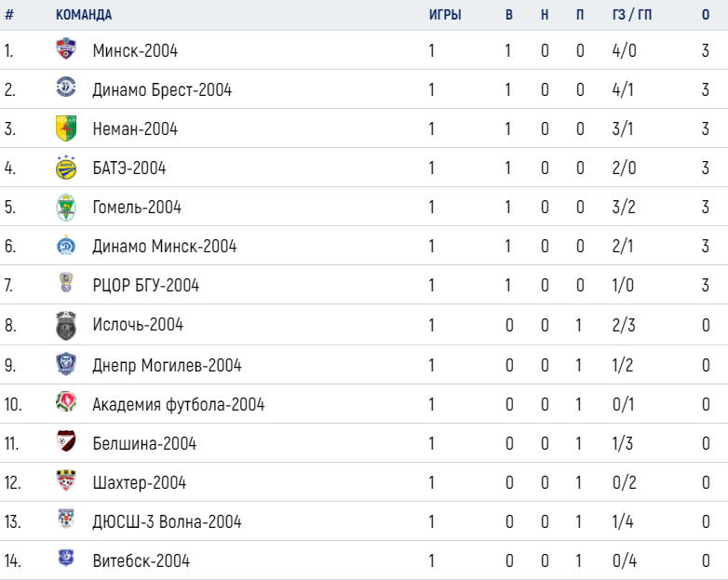The image size is (728, 580).
Task: Open the Днепр Могилев-2004 team link
Action: [x=167, y=366]
